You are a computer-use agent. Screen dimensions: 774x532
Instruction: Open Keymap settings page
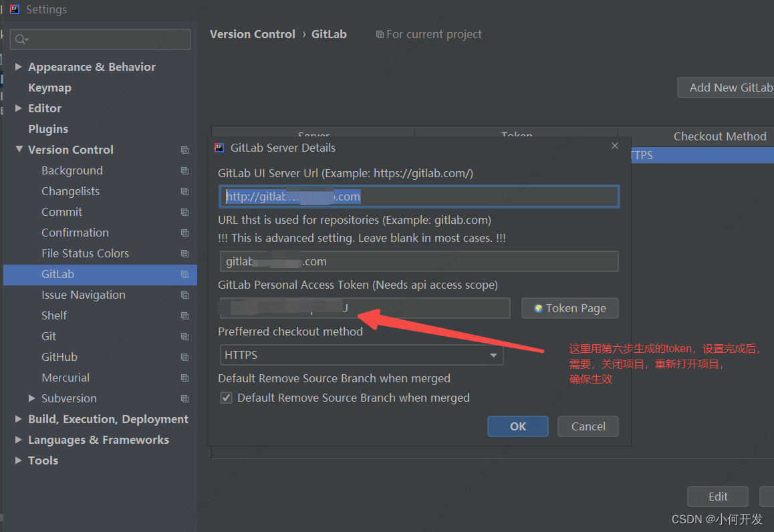click(50, 88)
